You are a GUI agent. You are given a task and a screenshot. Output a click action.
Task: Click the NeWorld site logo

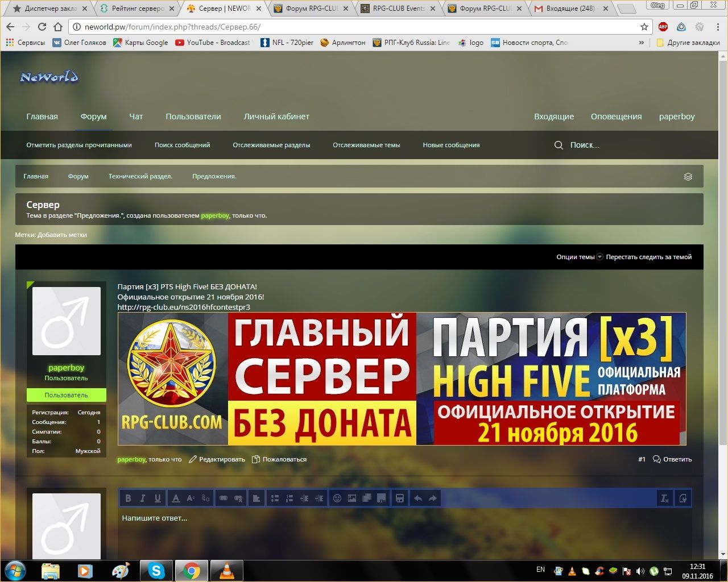tap(49, 77)
